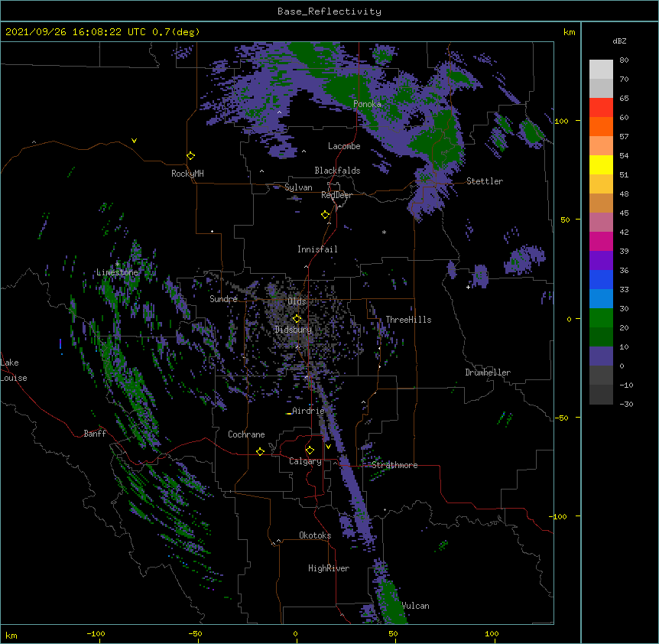Select the Airdrie label

308,411
